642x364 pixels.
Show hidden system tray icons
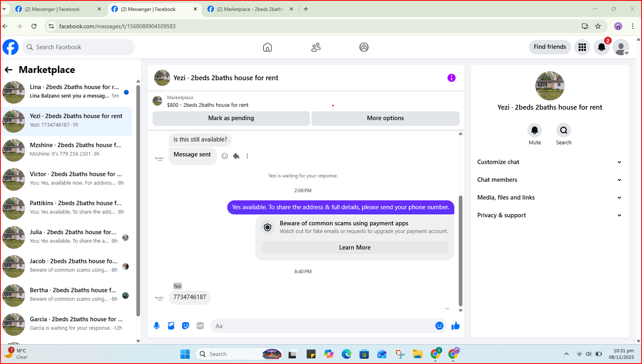coord(567,354)
